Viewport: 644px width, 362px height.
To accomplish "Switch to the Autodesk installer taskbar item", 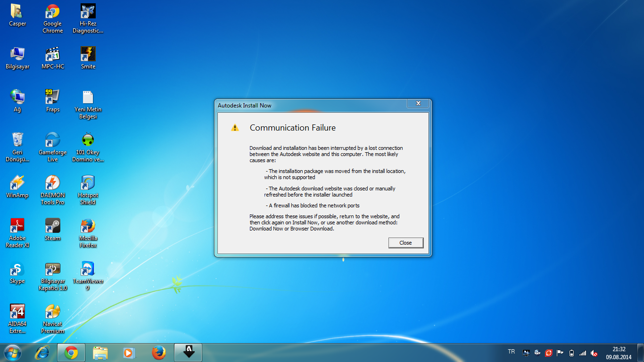I will click(188, 352).
